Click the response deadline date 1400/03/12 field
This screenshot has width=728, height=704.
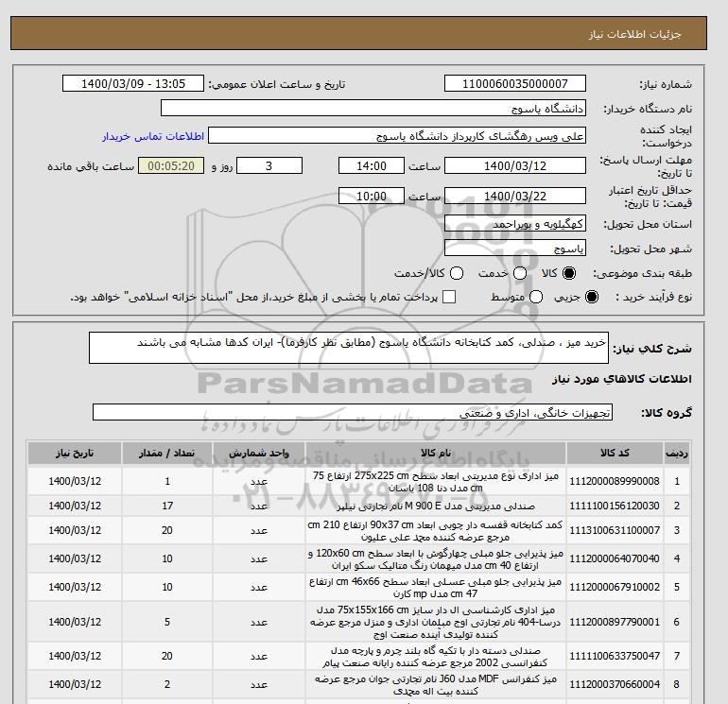tap(515, 165)
